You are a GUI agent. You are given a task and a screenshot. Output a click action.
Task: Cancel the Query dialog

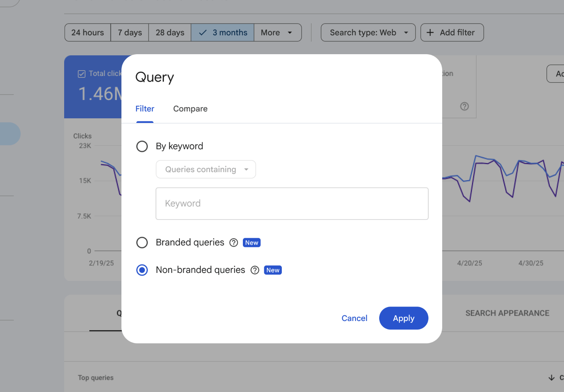click(354, 318)
